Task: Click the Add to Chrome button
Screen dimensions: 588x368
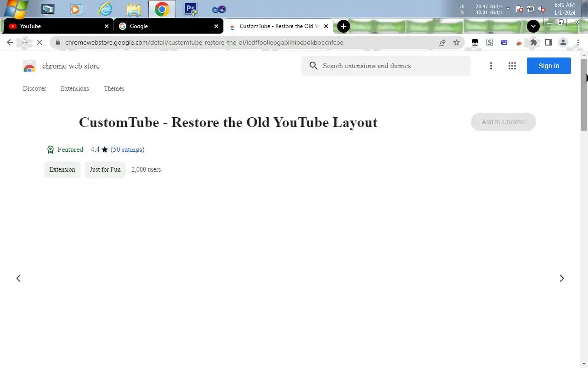Action: (x=503, y=122)
